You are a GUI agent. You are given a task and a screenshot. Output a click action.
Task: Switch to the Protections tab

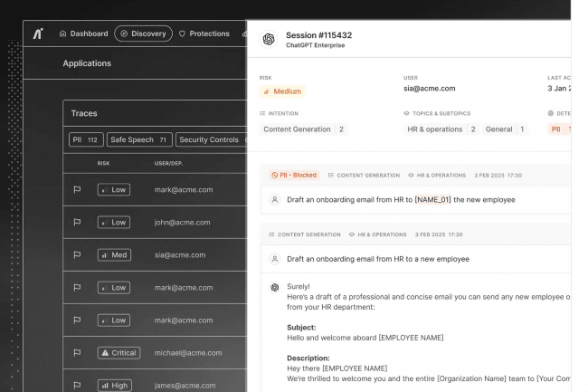tap(204, 33)
